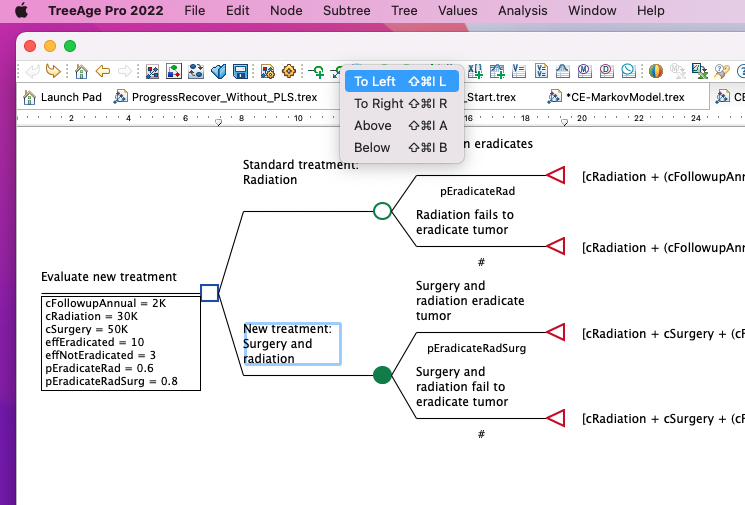Open the variable definitions V=V= document icon
Viewport: 745px width, 505px height.
pos(541,71)
